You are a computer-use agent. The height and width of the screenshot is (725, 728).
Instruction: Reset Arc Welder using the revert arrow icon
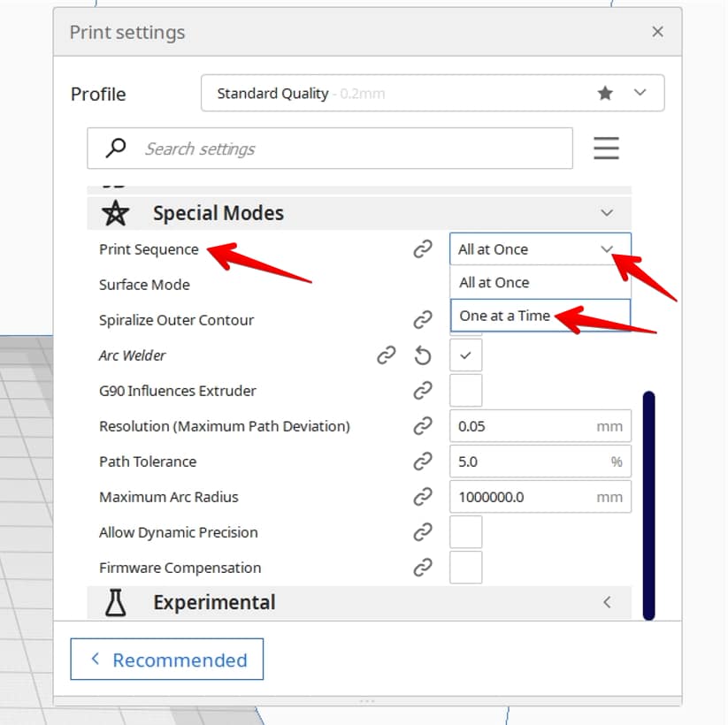point(423,355)
